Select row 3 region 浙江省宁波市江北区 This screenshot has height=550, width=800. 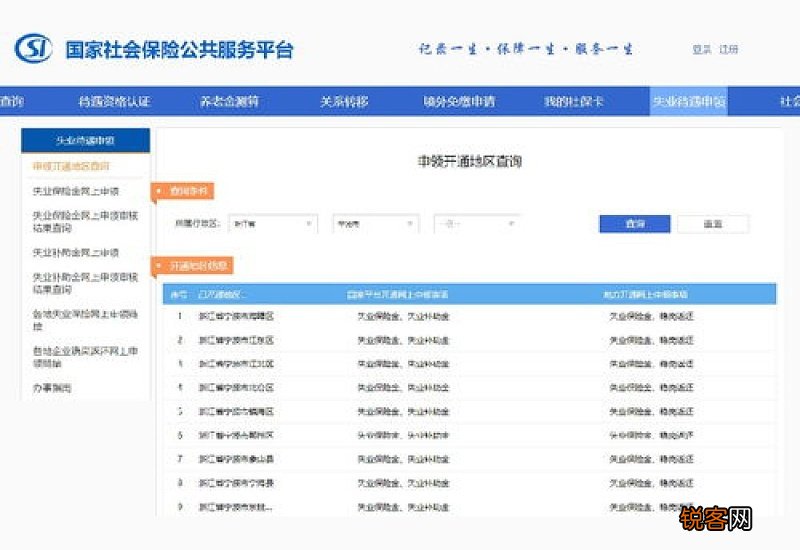[x=236, y=364]
